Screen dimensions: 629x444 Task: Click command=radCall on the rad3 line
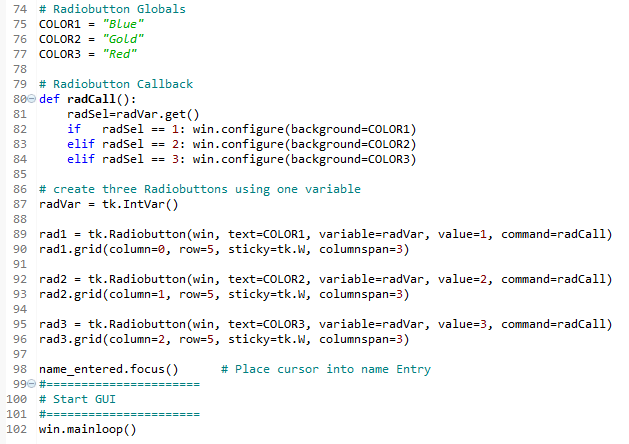553,324
